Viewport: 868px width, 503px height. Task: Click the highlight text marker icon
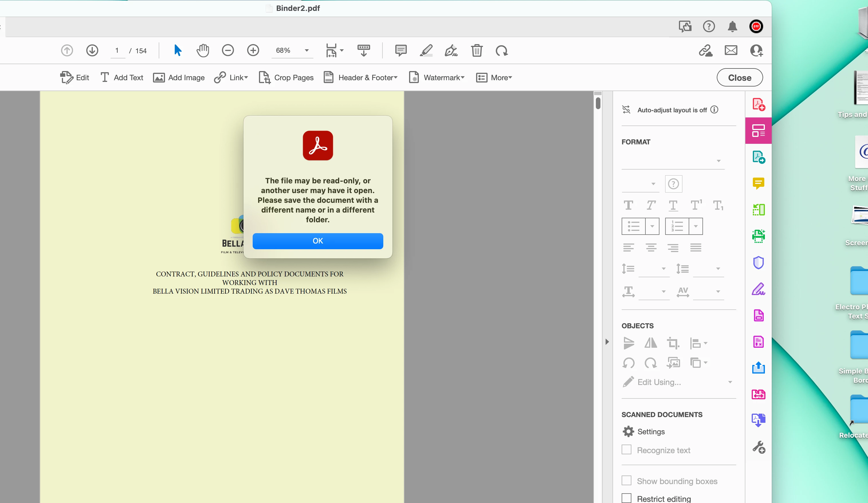click(426, 51)
